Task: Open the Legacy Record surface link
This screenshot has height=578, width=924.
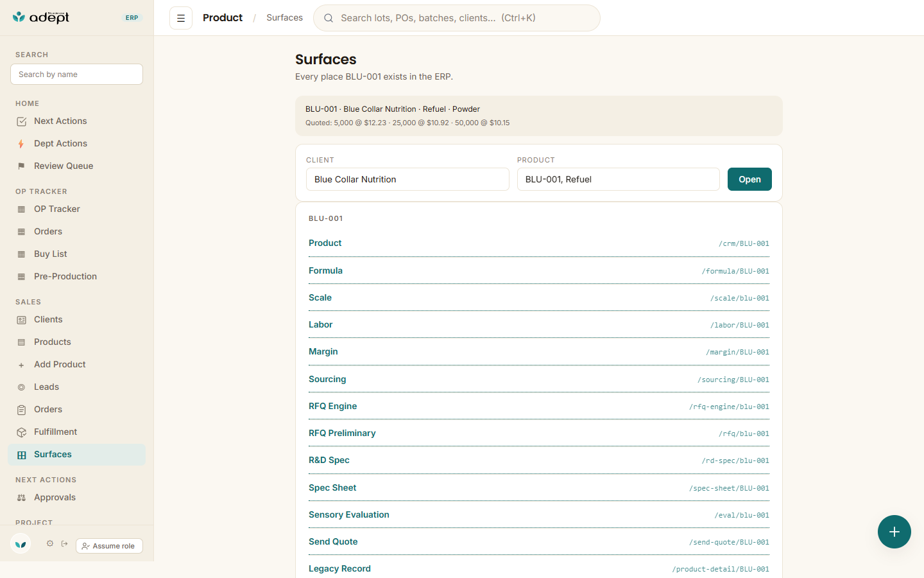Action: click(339, 568)
